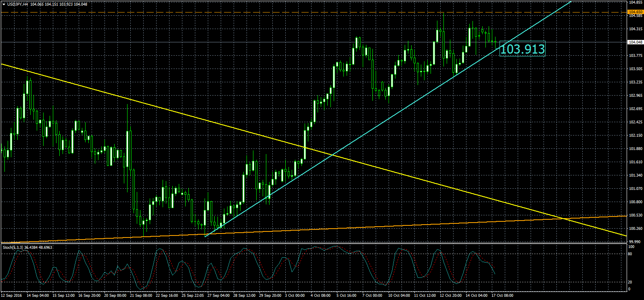
Task: Click the yellow and orange trendline intersection
Action: [564, 219]
